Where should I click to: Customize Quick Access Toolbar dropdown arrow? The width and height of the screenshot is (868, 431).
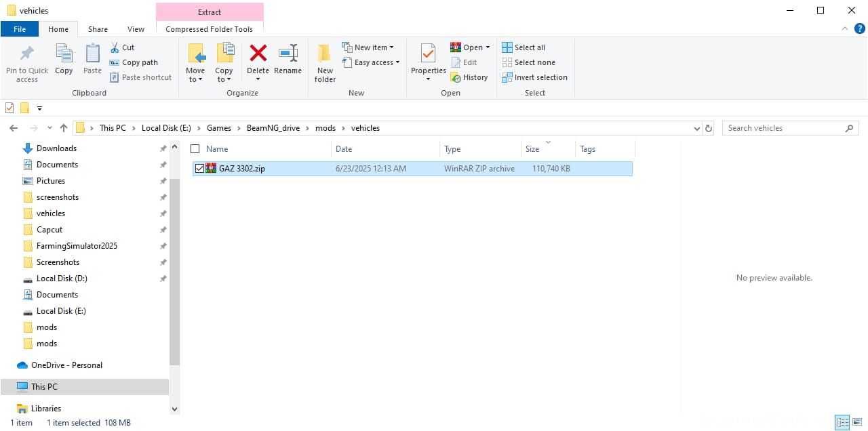pyautogui.click(x=39, y=108)
